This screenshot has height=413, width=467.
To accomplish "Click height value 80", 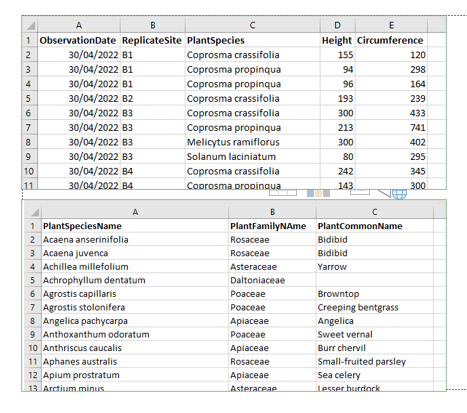I will 338,157.
